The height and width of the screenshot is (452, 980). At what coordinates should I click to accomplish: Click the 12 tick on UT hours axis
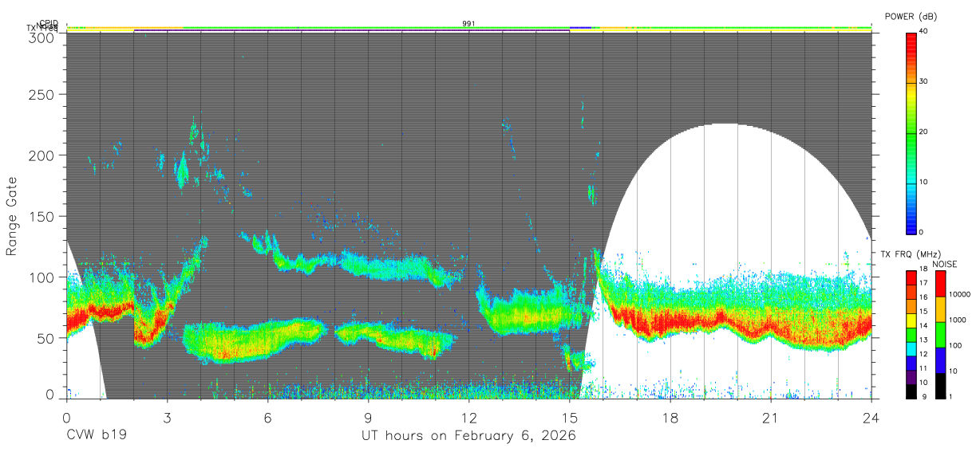[468, 417]
